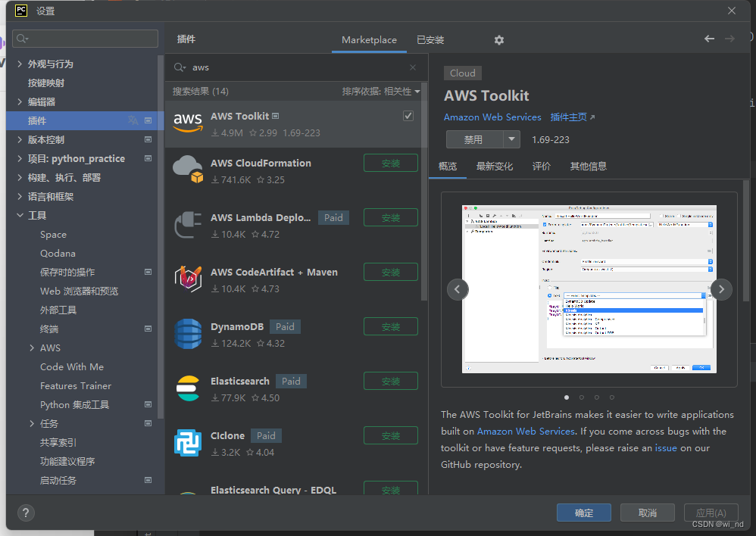Screen dimensions: 756x536
Task: Click the 取消 button
Action: coord(648,513)
